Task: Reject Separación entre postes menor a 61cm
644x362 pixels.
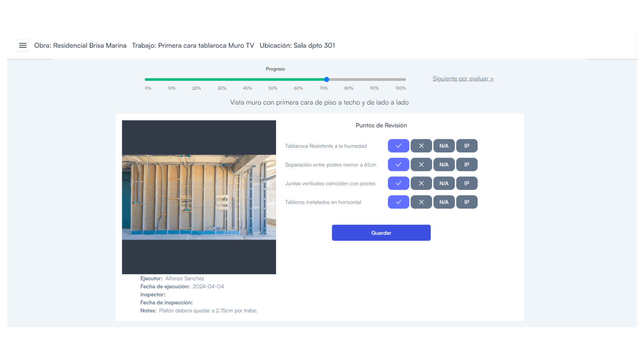Action: point(421,165)
